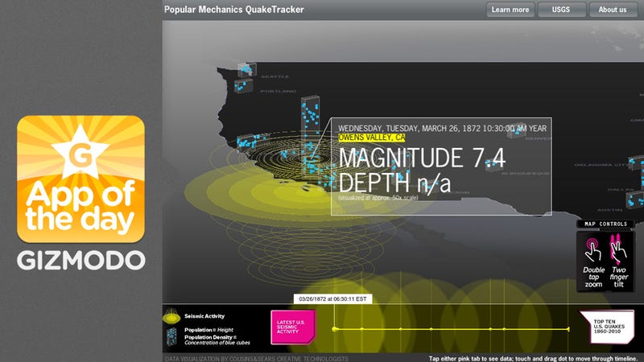This screenshot has width=644, height=362.
Task: Click the Oklahoma City map label
Action: 601,165
